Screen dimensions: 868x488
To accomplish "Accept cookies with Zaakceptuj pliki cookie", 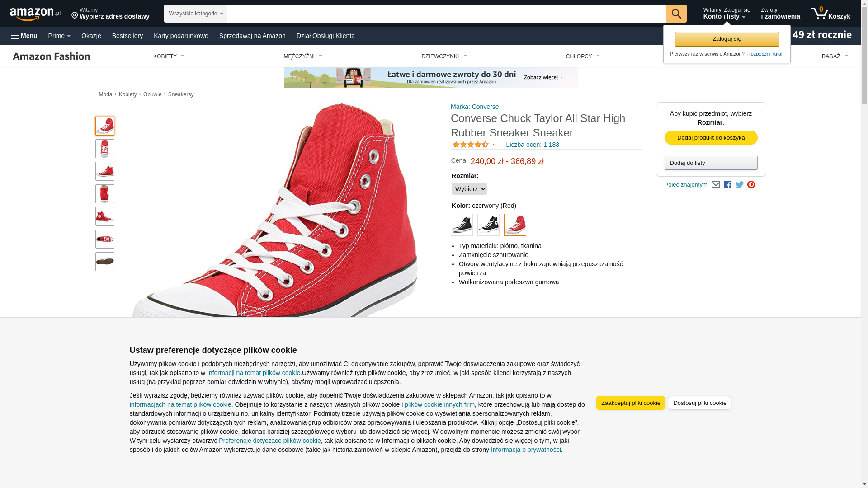I will tap(631, 403).
